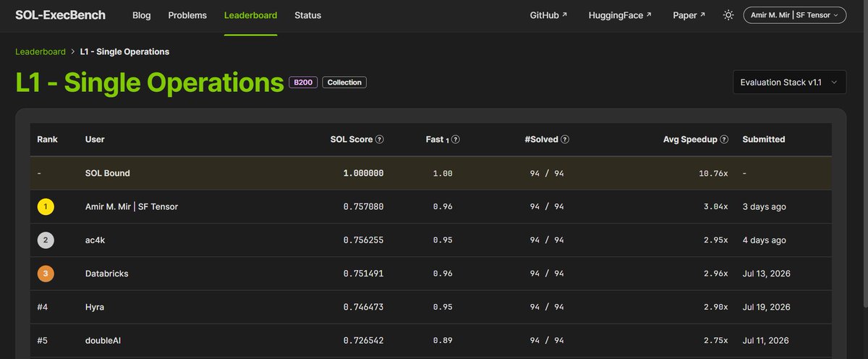Click the #4 rank cell

[43, 307]
